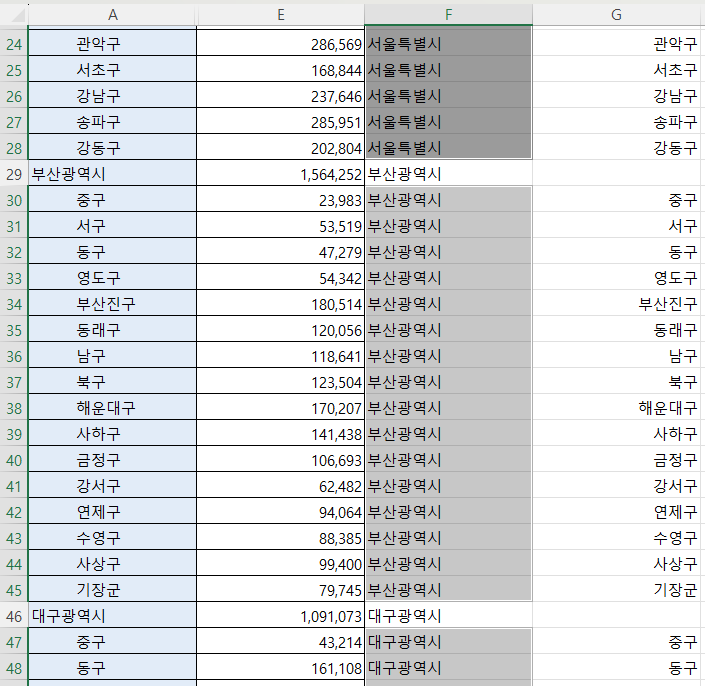This screenshot has height=686, width=705.
Task: Select the value 47,279
Action: click(340, 253)
